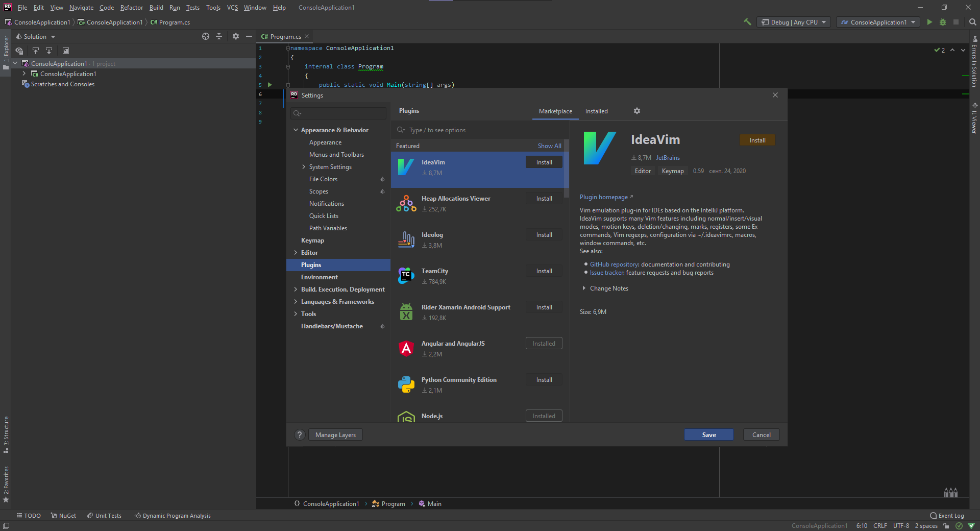Open the Navigate menu
The image size is (980, 531).
coord(82,8)
